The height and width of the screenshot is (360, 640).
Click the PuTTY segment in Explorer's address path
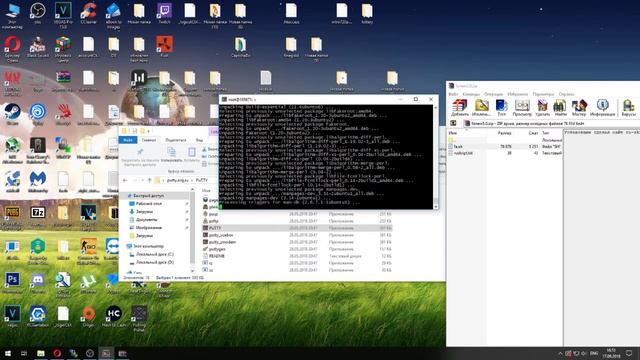[x=202, y=180]
